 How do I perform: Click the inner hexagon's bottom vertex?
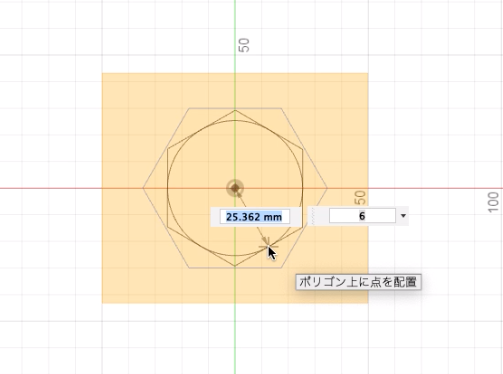(235, 266)
